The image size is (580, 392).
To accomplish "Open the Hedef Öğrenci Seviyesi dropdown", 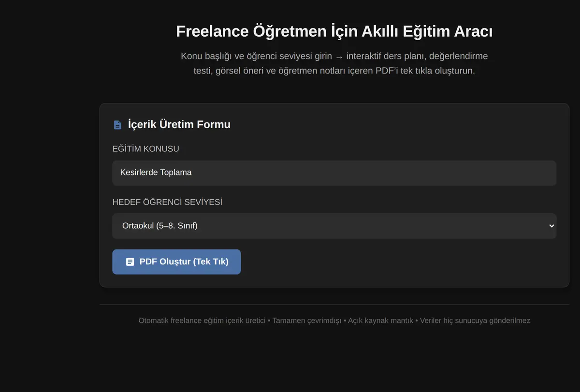I will point(334,226).
